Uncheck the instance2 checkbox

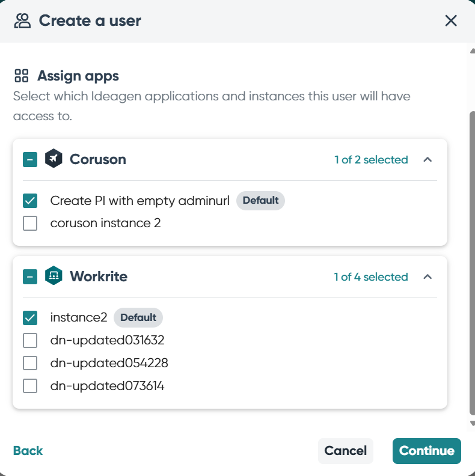pos(30,317)
